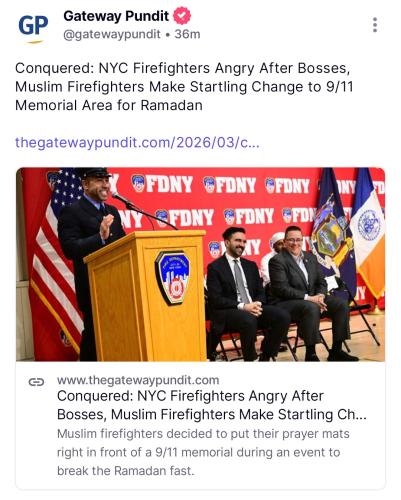
Task: Click the chain link icon in preview card
Action: click(x=36, y=382)
